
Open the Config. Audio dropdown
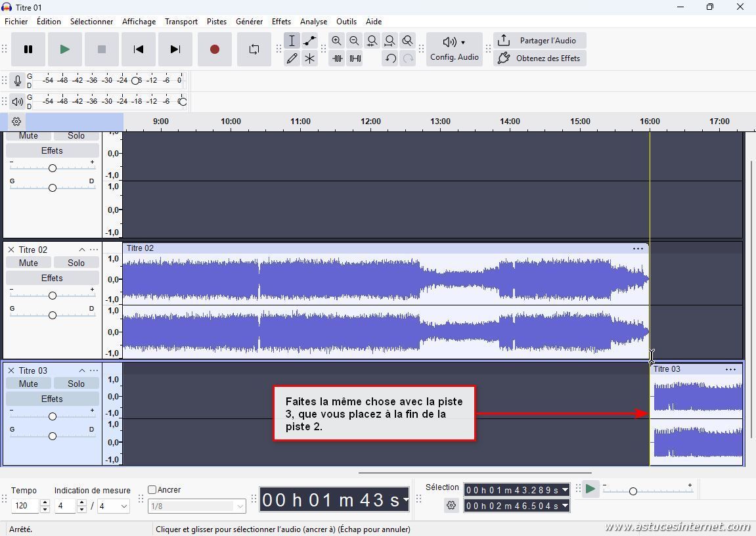coord(454,49)
